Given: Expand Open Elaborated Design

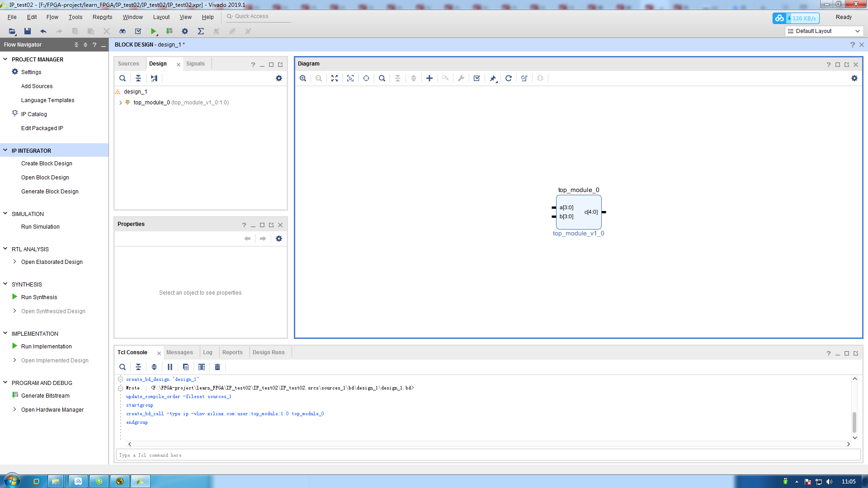Looking at the screenshot, I should click(x=14, y=262).
